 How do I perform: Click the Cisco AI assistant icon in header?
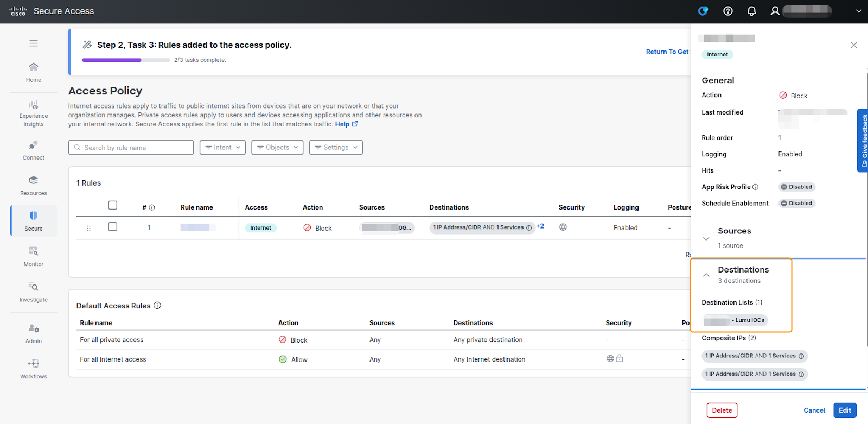(x=703, y=11)
